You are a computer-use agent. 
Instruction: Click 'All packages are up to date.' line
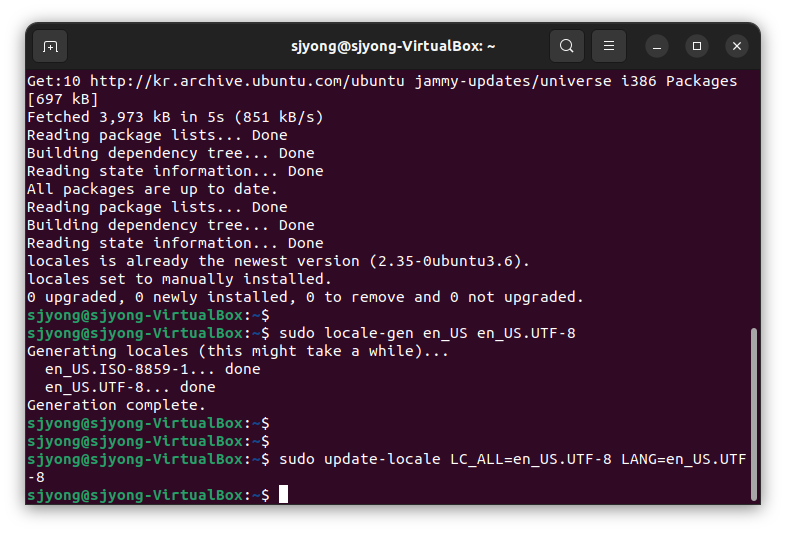click(152, 190)
